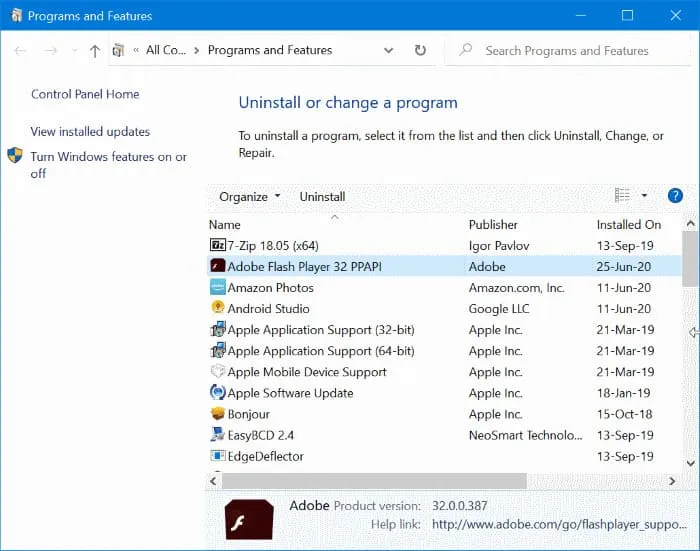Open Turn Windows features on or off
This screenshot has height=551, width=700.
pos(108,165)
